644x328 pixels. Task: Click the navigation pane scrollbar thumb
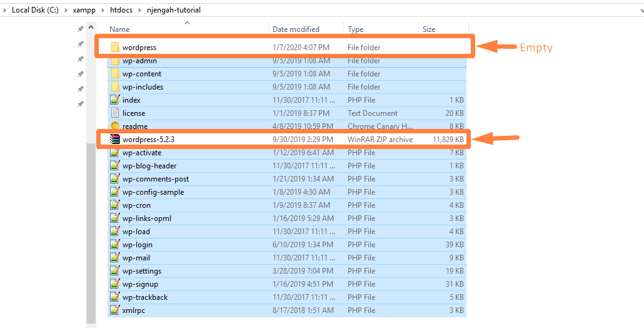(91, 233)
